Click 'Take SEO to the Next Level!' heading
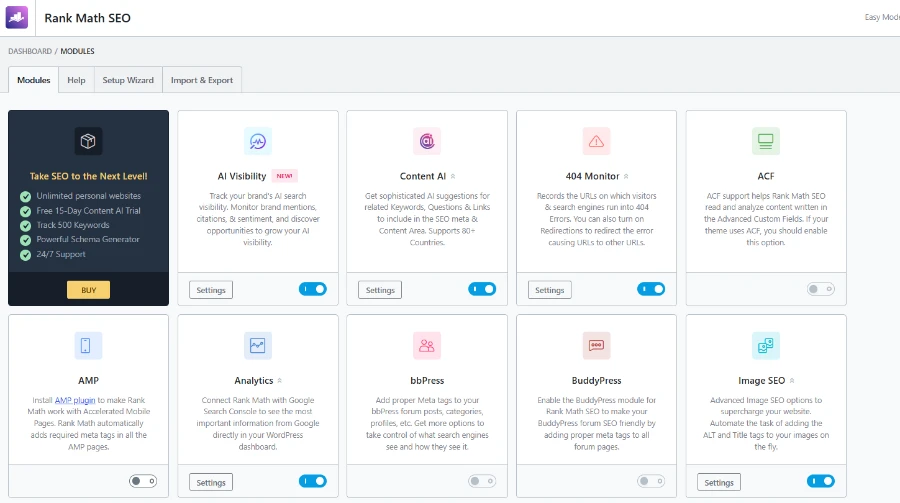Image resolution: width=900 pixels, height=503 pixels. click(88, 176)
